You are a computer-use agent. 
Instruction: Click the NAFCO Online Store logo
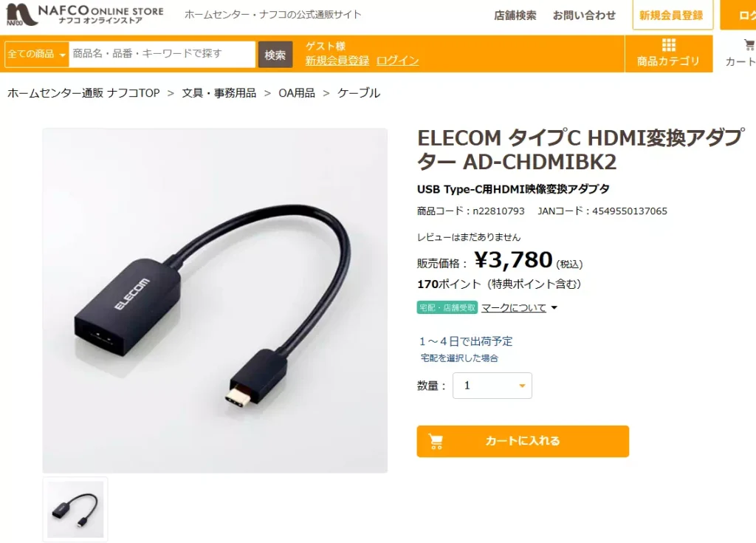point(85,15)
